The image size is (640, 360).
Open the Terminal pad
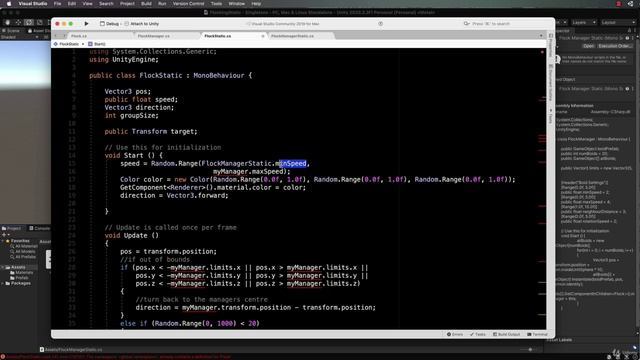pos(537,334)
